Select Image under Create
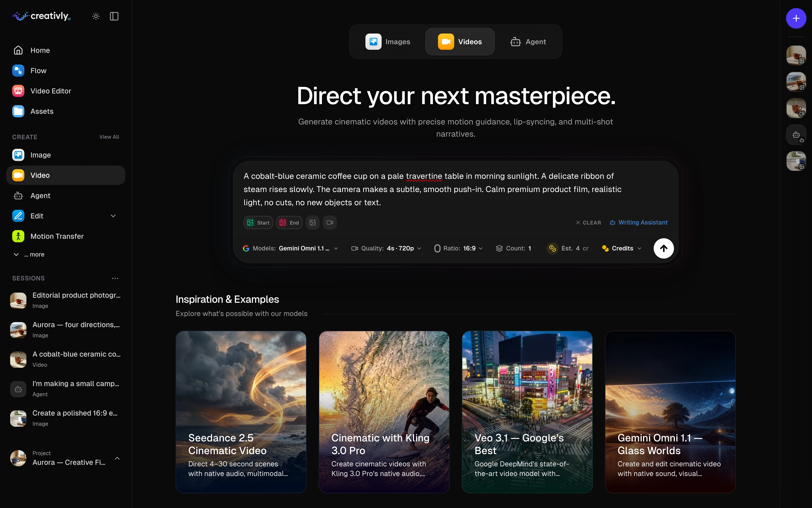This screenshot has height=508, width=812. click(65, 155)
